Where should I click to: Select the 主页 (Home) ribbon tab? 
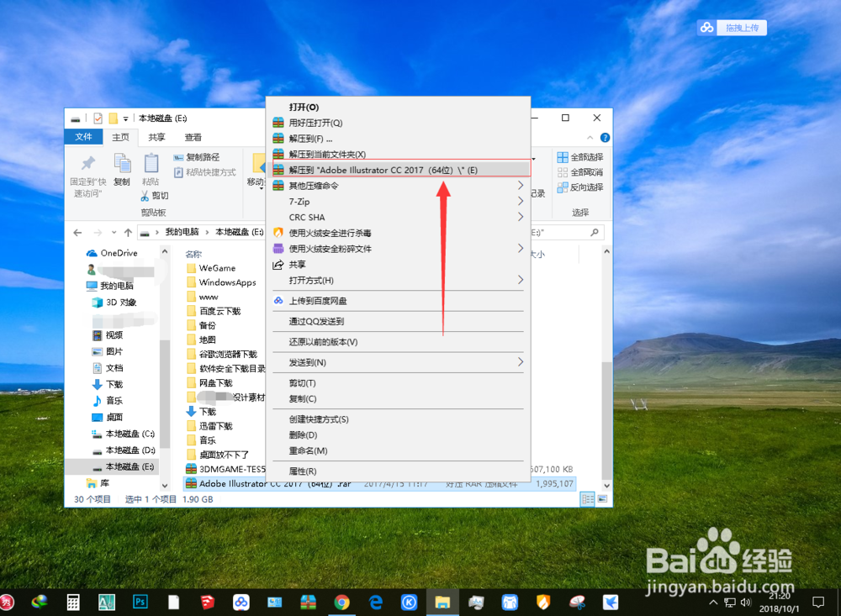tap(120, 137)
